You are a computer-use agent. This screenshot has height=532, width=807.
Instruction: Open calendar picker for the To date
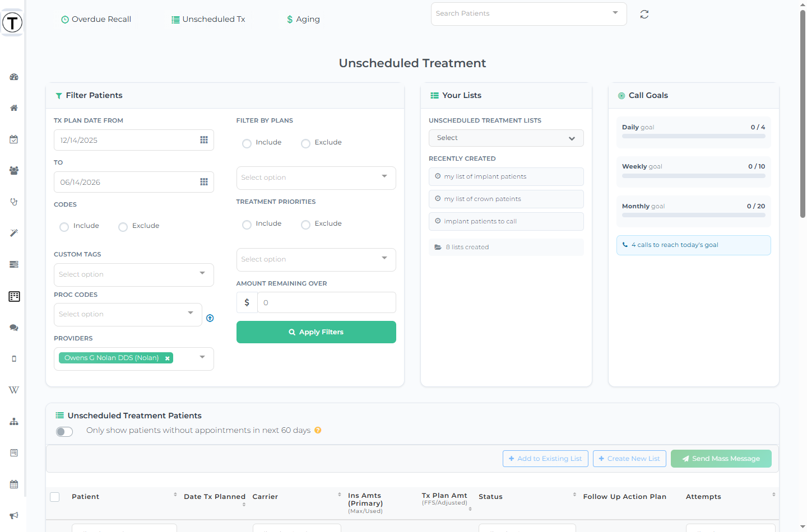coord(204,182)
